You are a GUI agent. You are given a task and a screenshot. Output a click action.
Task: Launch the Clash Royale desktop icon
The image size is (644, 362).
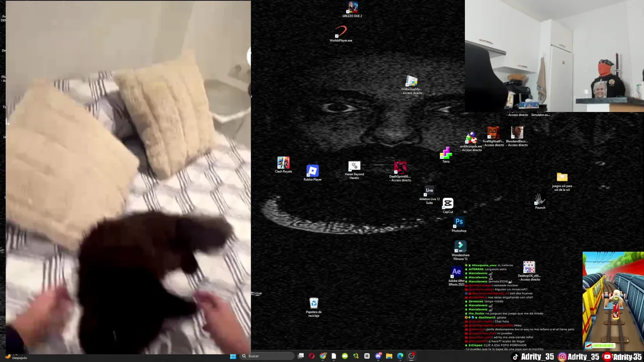[x=283, y=165]
